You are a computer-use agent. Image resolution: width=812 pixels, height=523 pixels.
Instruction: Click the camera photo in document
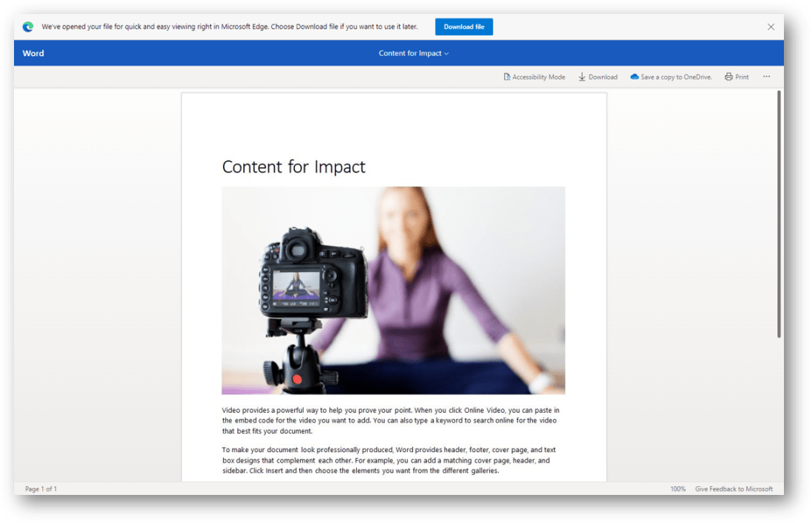[393, 290]
